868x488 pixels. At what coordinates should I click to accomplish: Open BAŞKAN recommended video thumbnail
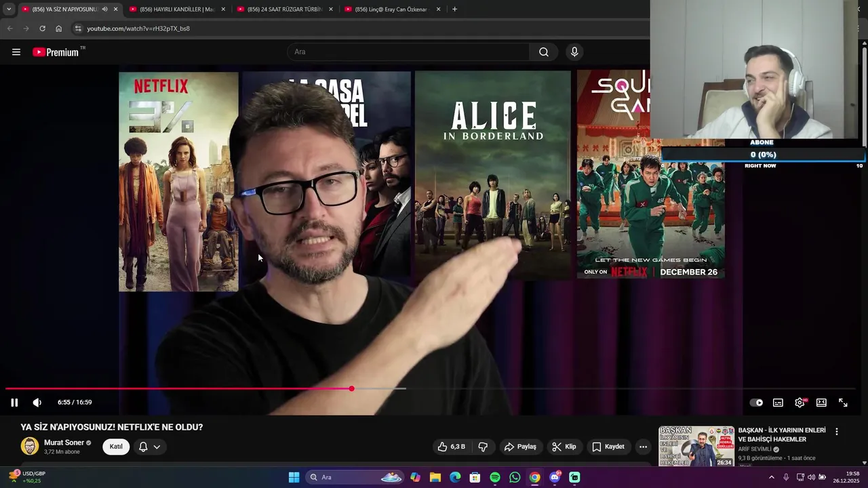click(696, 446)
